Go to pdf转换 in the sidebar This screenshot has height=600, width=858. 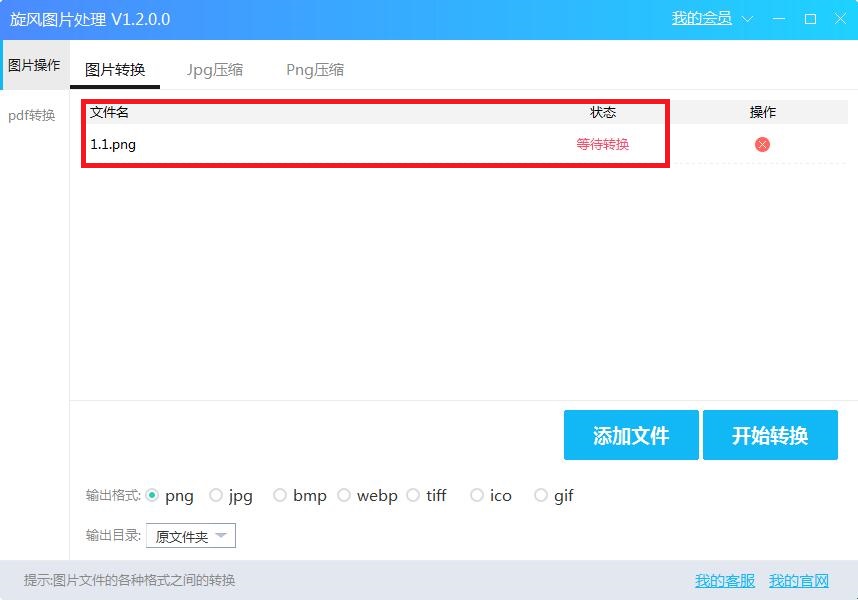point(32,115)
